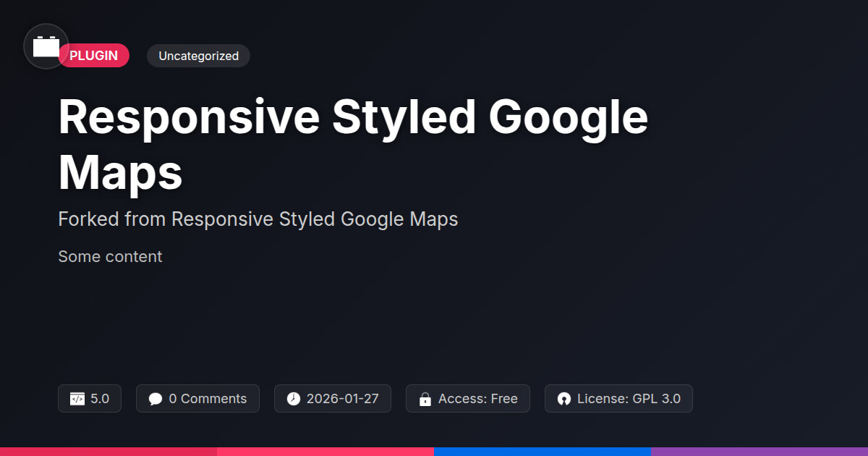The width and height of the screenshot is (868, 456).
Task: Click the purple segment of bottom bar
Action: coord(759,451)
